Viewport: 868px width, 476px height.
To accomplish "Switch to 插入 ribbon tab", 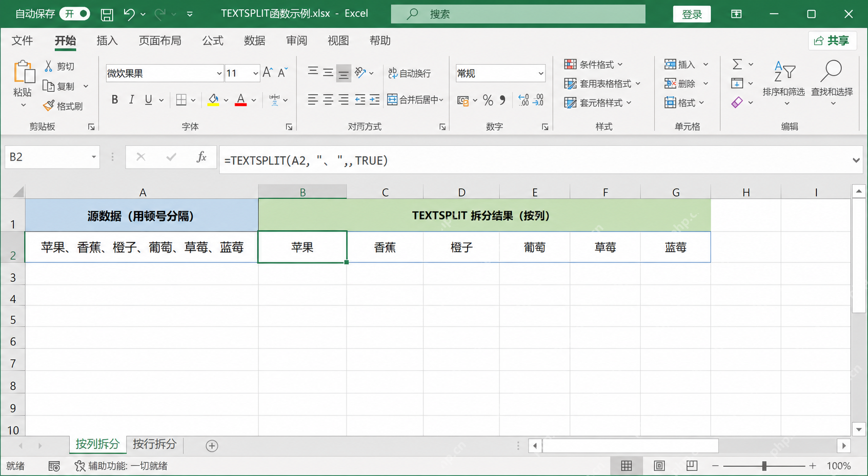I will click(107, 40).
